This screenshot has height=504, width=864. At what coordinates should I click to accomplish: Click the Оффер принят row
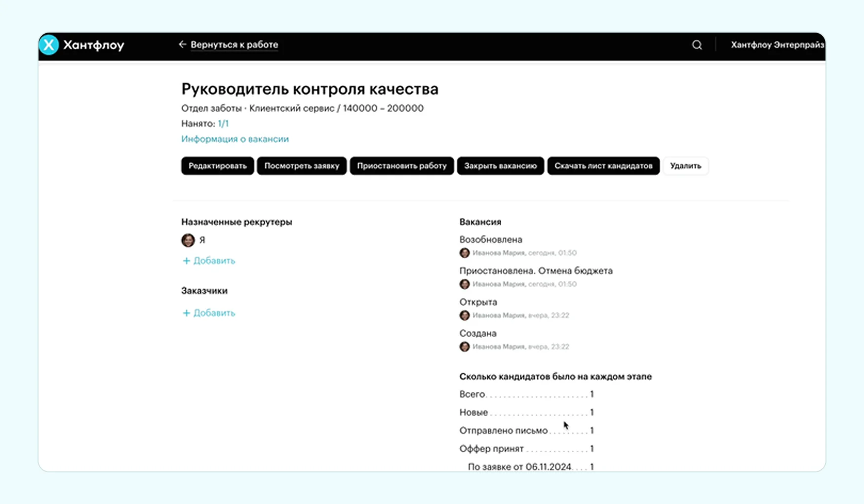click(527, 449)
